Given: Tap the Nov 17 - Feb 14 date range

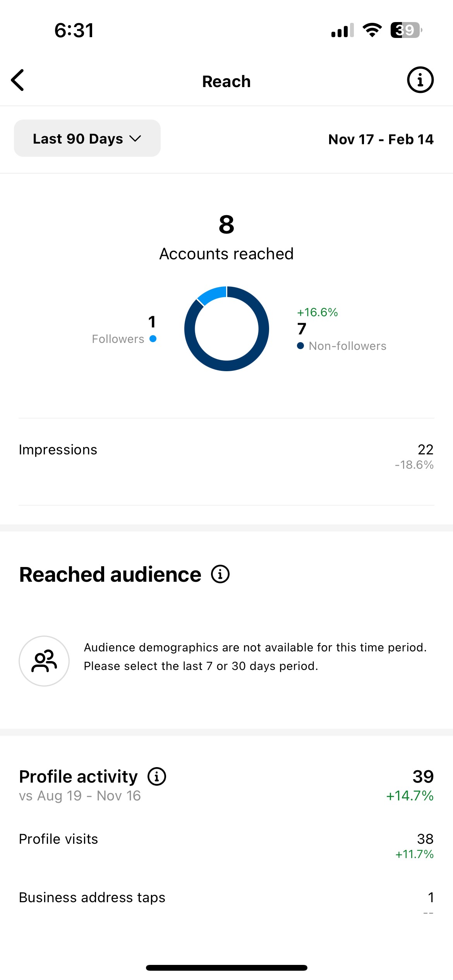Looking at the screenshot, I should click(x=381, y=139).
